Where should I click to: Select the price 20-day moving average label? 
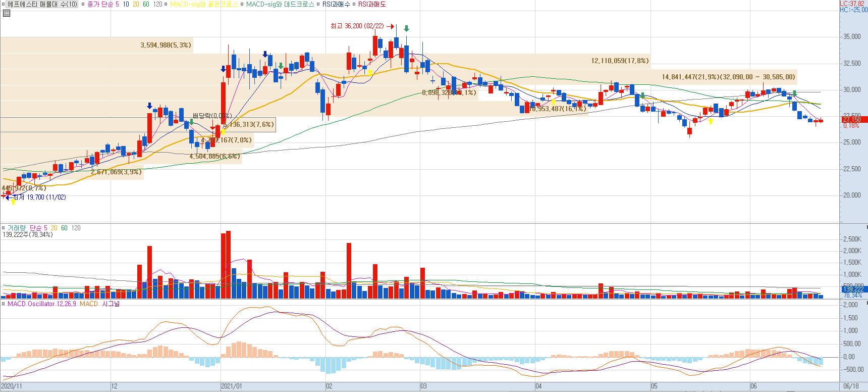click(x=136, y=4)
